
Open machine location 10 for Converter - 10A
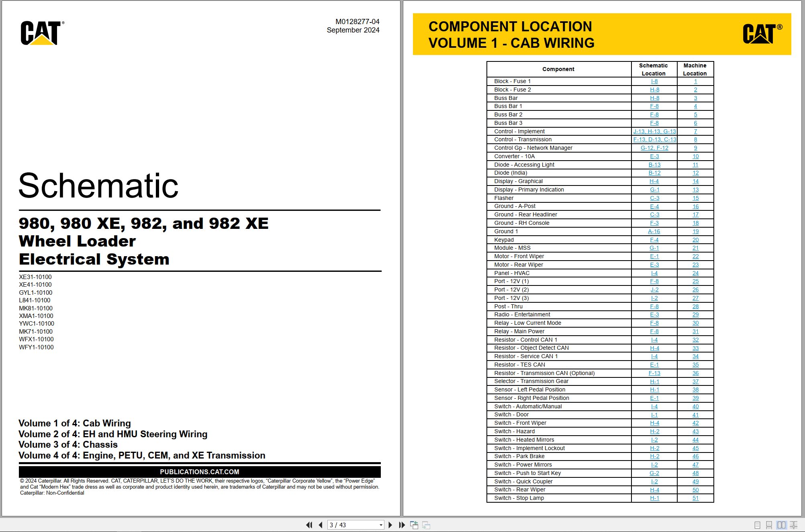(695, 156)
